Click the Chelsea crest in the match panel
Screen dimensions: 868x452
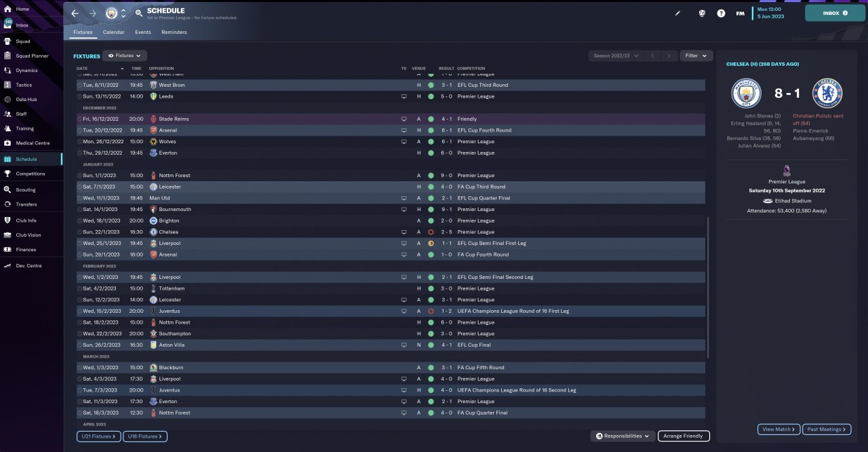click(x=828, y=94)
